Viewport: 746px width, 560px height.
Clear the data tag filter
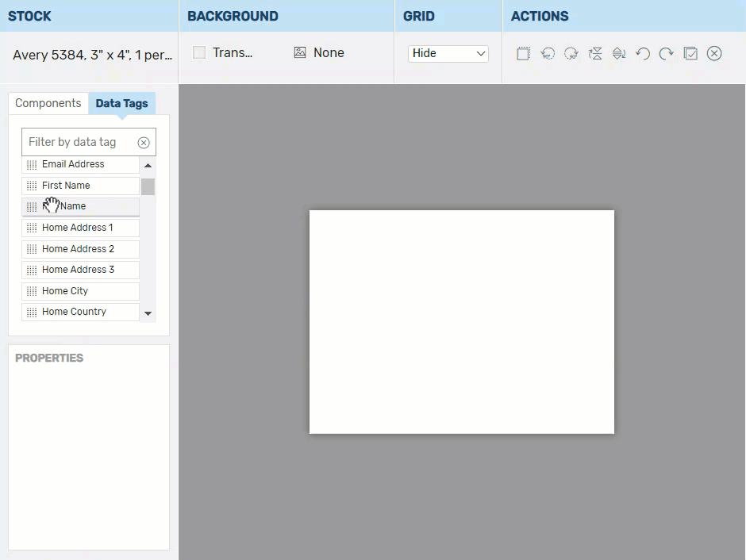click(144, 143)
